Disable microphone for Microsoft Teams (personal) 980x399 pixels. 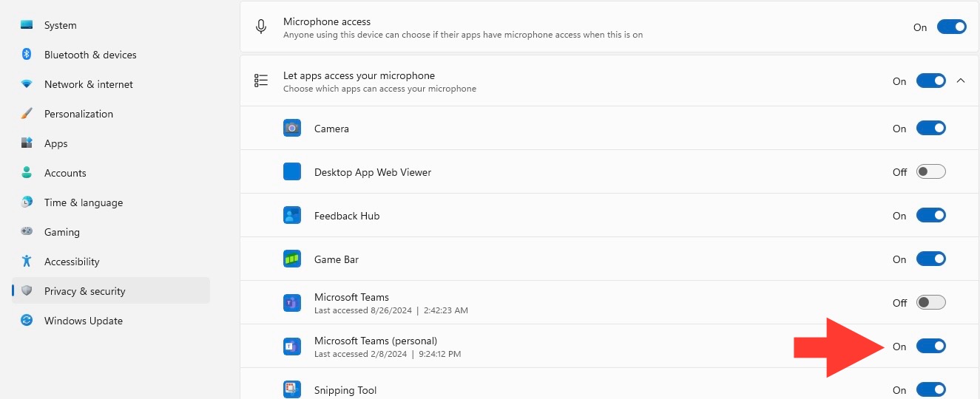coord(931,346)
